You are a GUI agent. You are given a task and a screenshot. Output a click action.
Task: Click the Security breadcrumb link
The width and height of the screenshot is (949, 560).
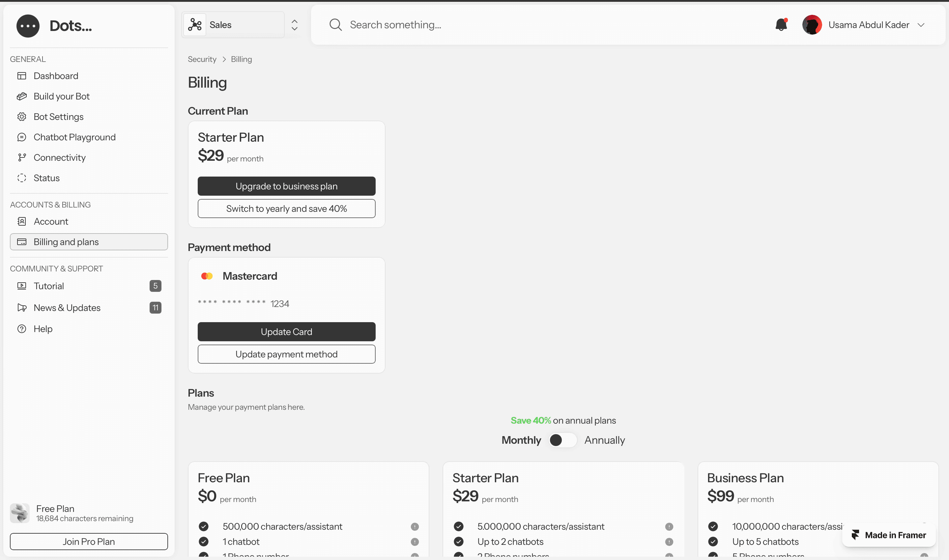pos(202,59)
